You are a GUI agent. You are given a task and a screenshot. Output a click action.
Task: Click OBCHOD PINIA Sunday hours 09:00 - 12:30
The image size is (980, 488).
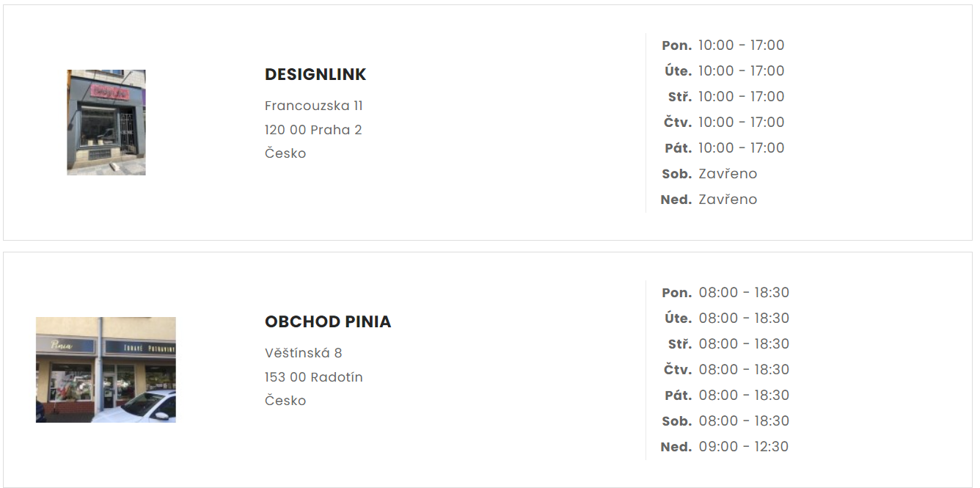tap(743, 447)
